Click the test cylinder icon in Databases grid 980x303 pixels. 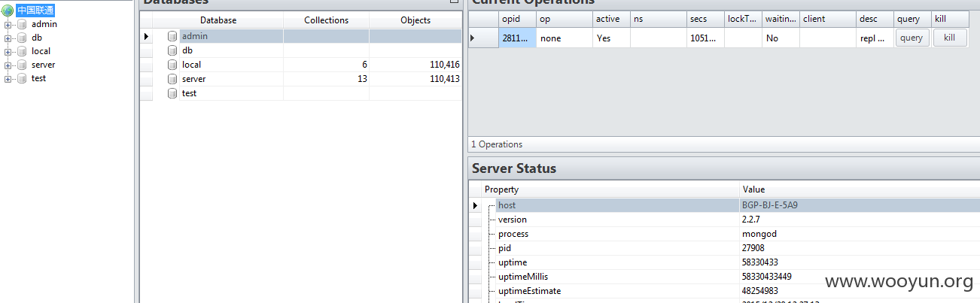click(172, 93)
